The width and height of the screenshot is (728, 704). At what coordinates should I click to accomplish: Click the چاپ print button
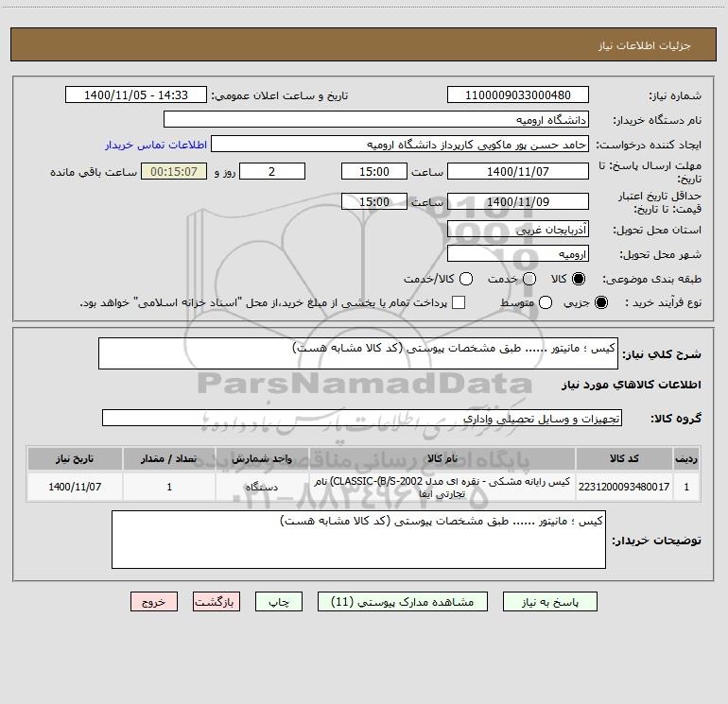[x=279, y=601]
